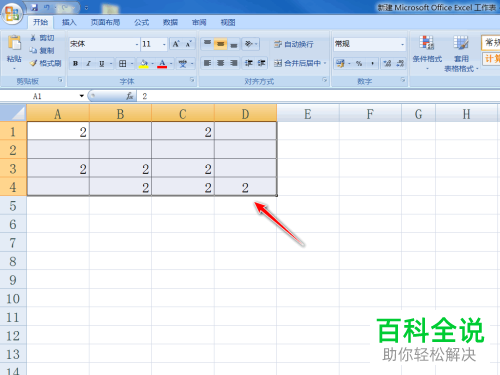Toggle wrap text (自动换行)

(294, 44)
